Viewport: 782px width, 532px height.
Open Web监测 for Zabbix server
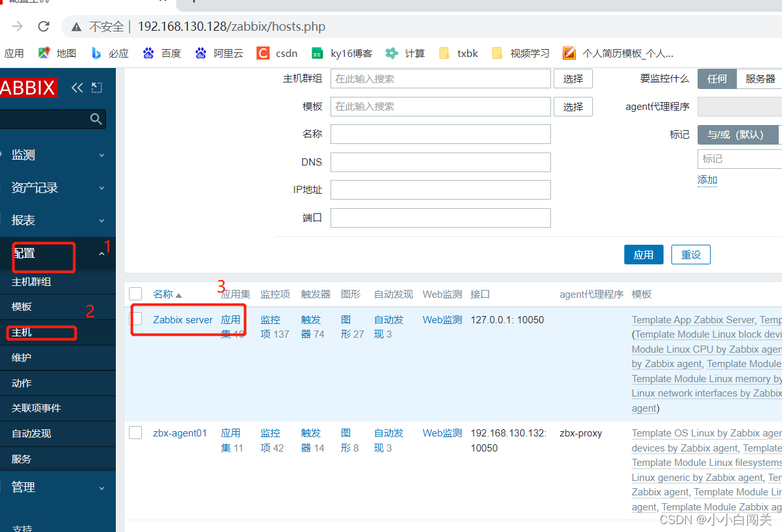click(x=442, y=319)
